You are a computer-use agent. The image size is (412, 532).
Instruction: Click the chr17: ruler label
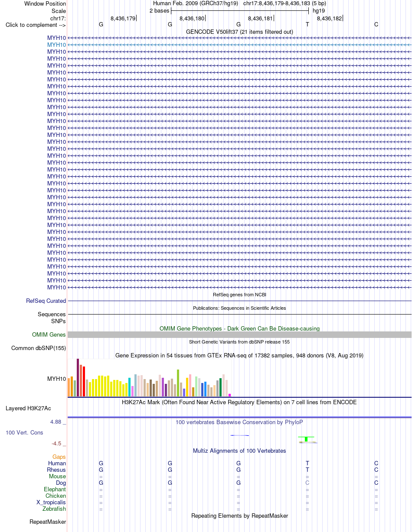[x=58, y=18]
